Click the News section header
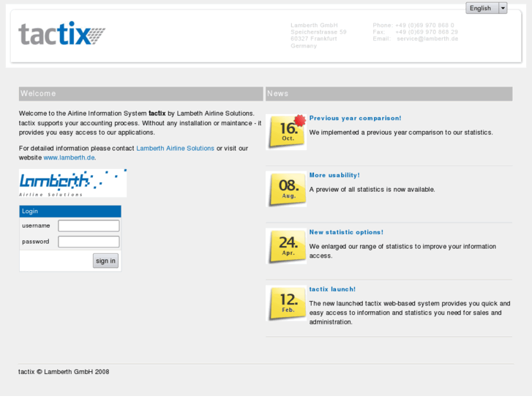This screenshot has height=399, width=532. (x=389, y=94)
